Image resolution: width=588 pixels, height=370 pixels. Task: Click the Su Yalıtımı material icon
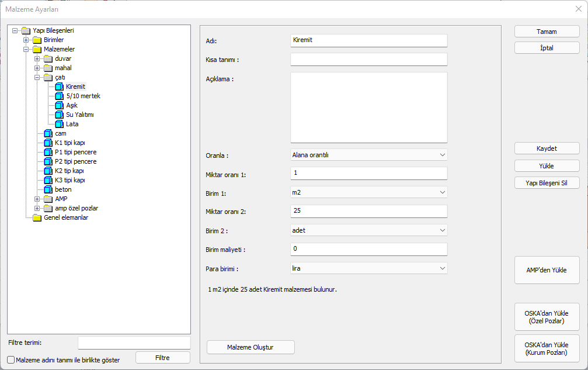[59, 115]
